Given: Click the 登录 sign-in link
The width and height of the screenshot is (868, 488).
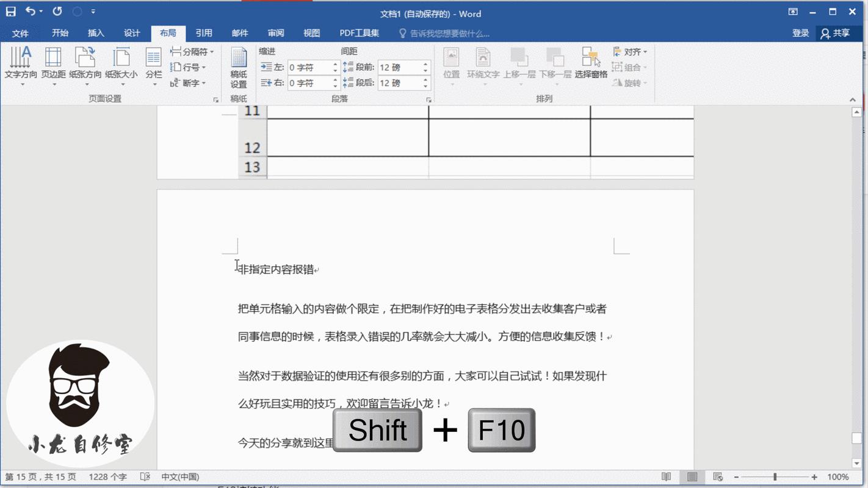Looking at the screenshot, I should (x=800, y=34).
